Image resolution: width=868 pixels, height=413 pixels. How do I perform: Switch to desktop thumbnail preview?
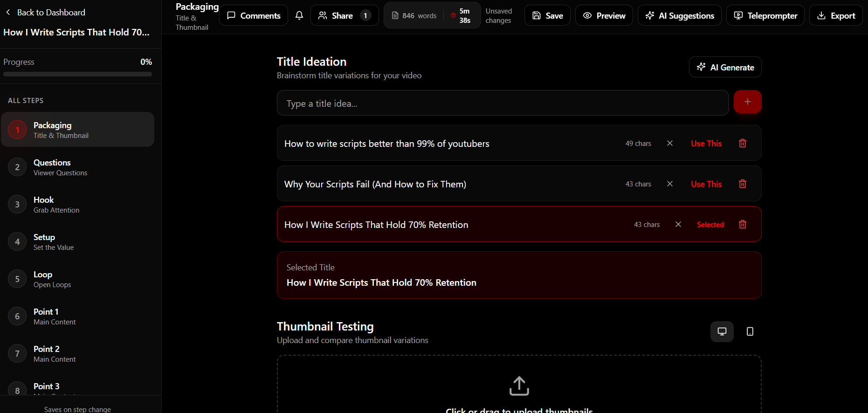pyautogui.click(x=722, y=331)
